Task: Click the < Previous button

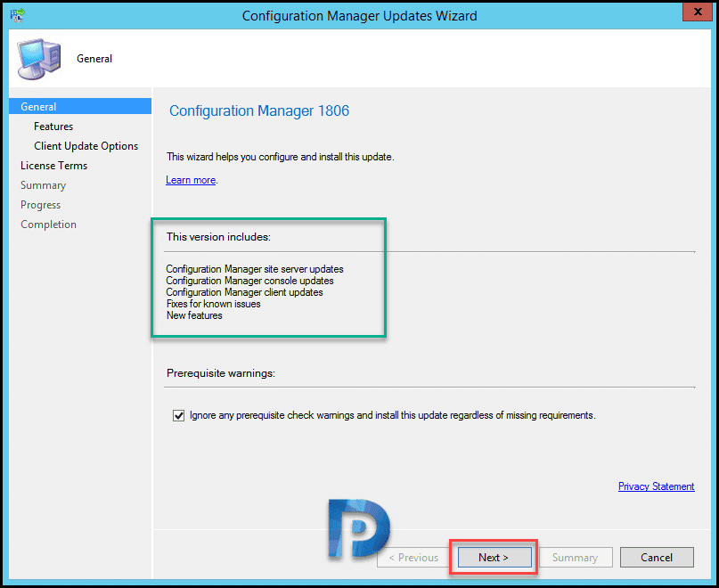Action: [x=413, y=558]
